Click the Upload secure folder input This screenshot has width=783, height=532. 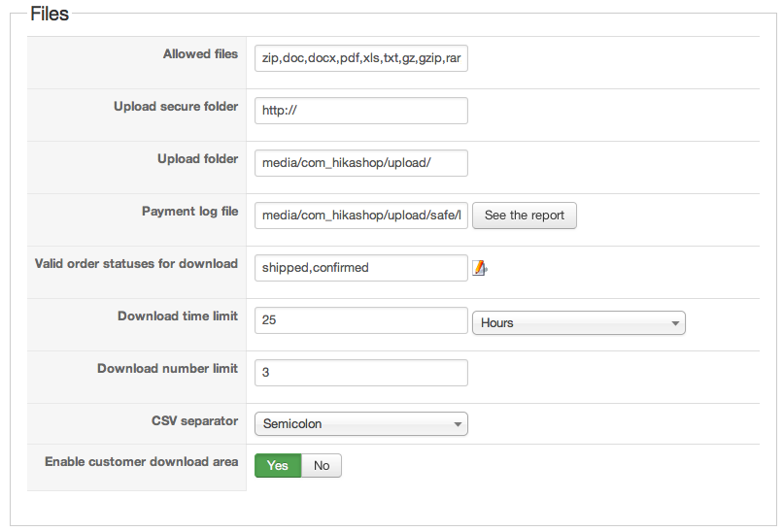(360, 111)
